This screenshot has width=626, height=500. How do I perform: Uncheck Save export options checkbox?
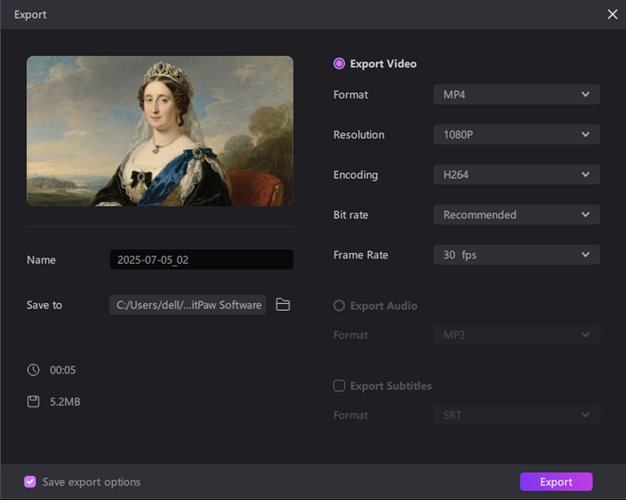(30, 482)
